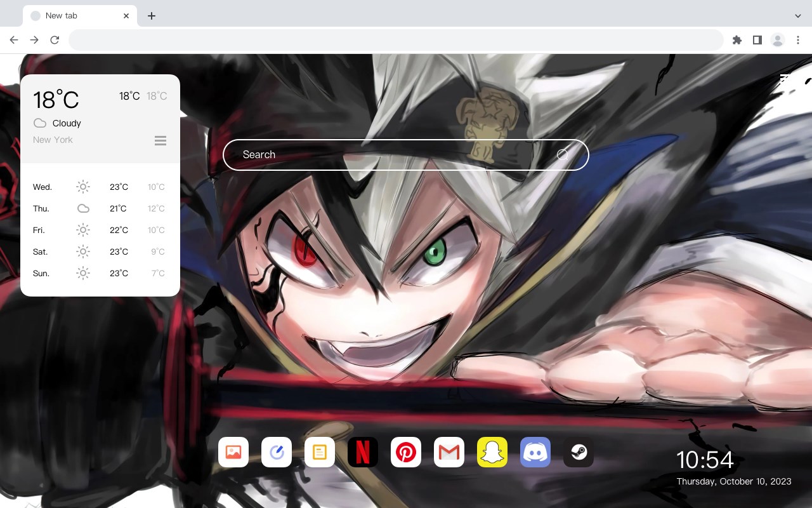Select the Thu. forecast row
Viewport: 812px width, 508px height.
100,208
